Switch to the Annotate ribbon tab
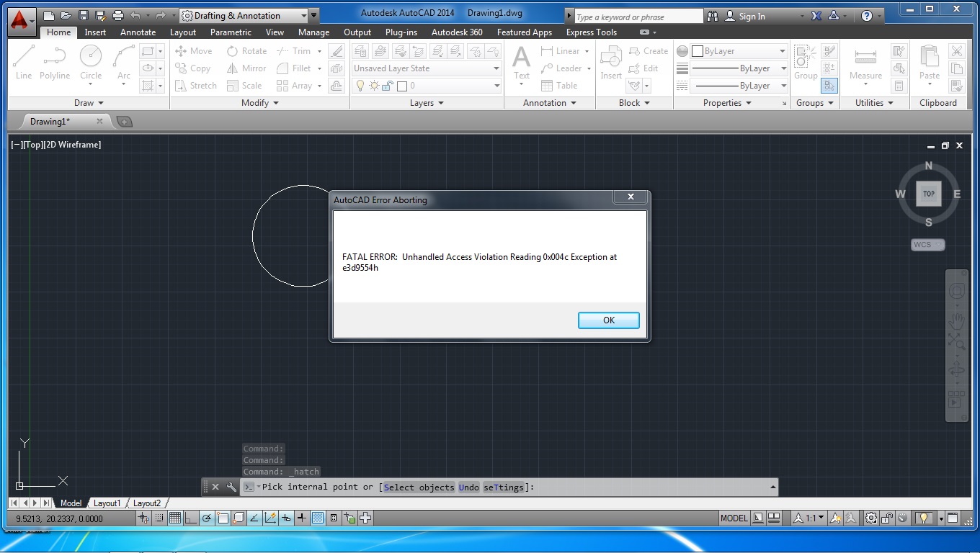Viewport: 980px width, 553px height. pos(138,32)
